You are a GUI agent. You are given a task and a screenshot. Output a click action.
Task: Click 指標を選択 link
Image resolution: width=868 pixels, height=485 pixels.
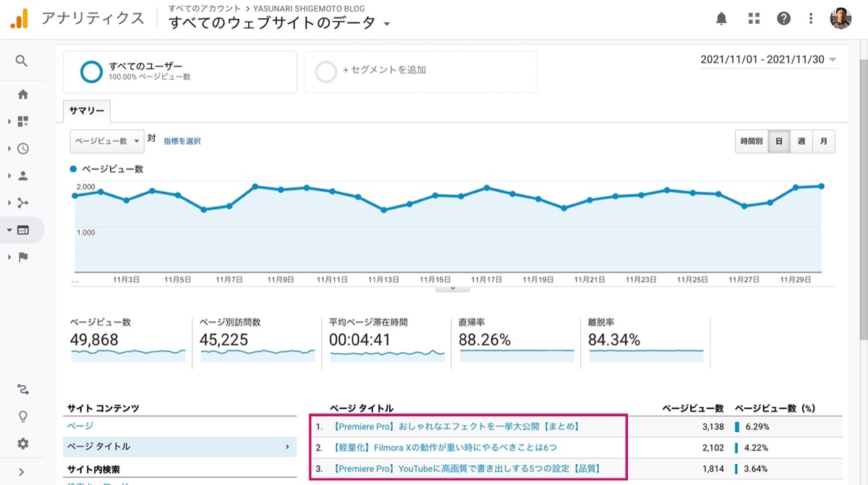[x=182, y=141]
